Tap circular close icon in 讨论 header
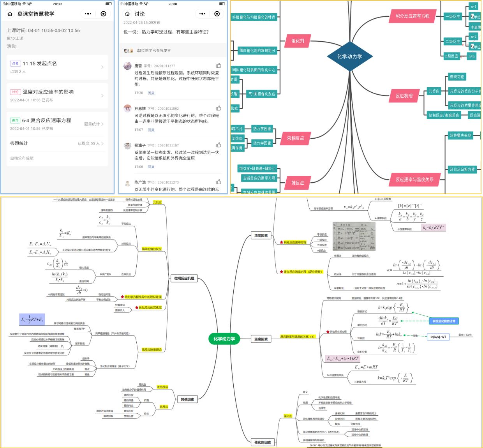This screenshot has height=448, width=483. pyautogui.click(x=217, y=14)
